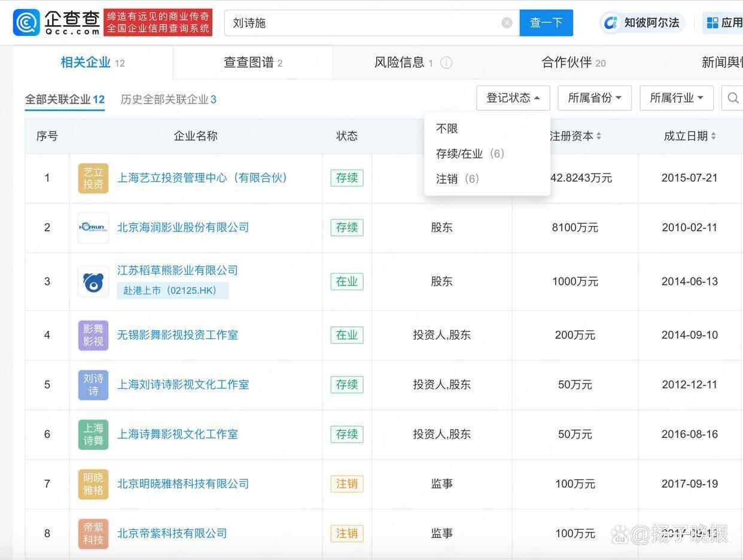Click the magnifier search icon near the filters
This screenshot has width=743, height=560.
pos(733,98)
